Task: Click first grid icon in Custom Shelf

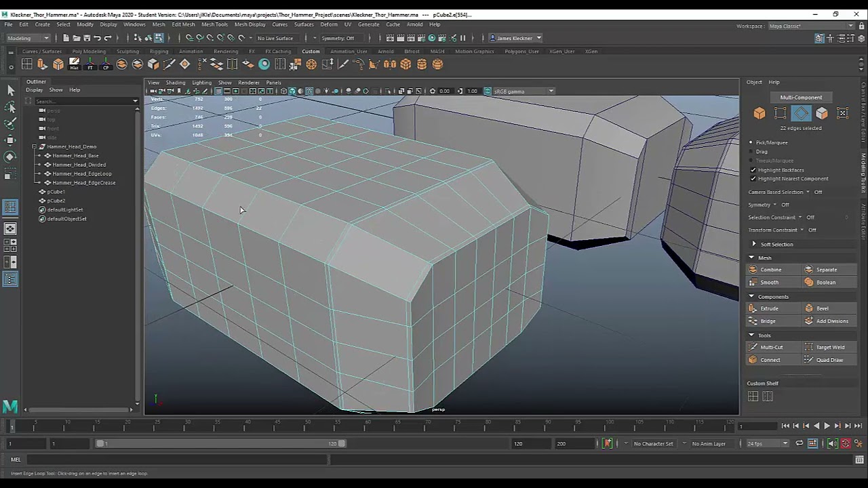Action: 753,396
